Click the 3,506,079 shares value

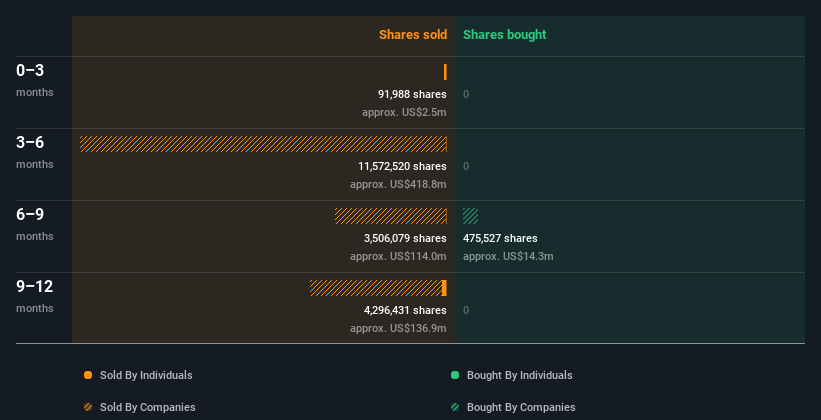point(405,238)
